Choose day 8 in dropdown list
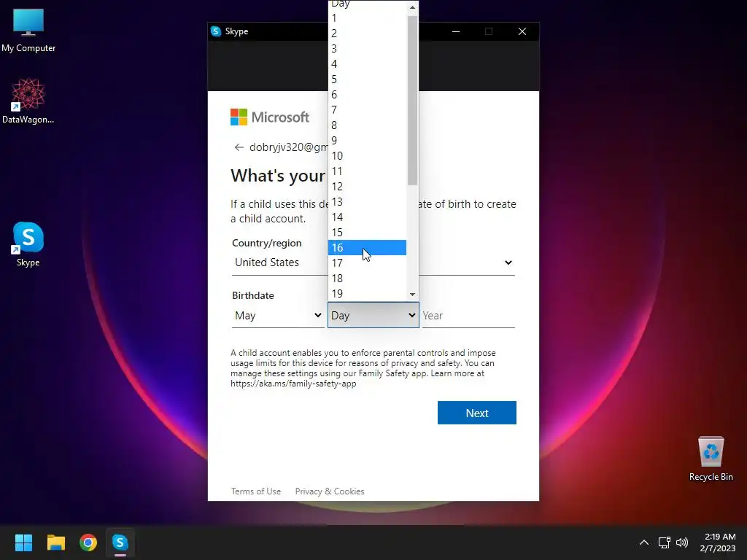 tap(367, 125)
